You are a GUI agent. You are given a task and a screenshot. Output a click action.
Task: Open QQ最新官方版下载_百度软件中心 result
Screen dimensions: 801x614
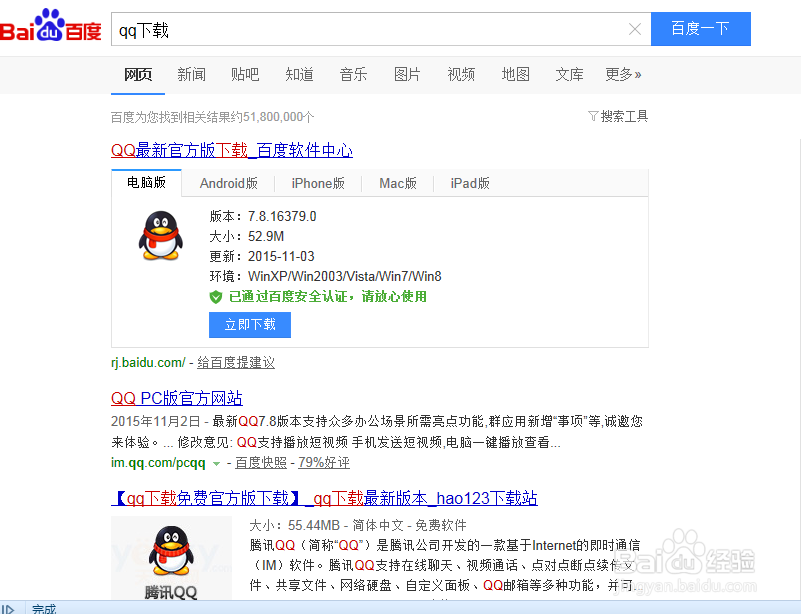tap(232, 150)
